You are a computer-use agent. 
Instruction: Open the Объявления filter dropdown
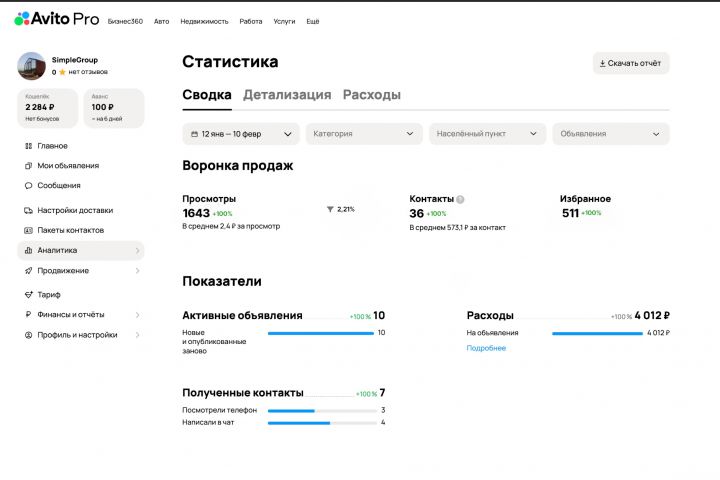click(611, 134)
